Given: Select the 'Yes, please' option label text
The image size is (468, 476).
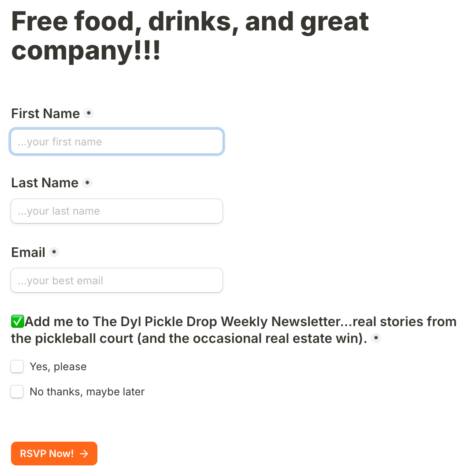Looking at the screenshot, I should (58, 367).
